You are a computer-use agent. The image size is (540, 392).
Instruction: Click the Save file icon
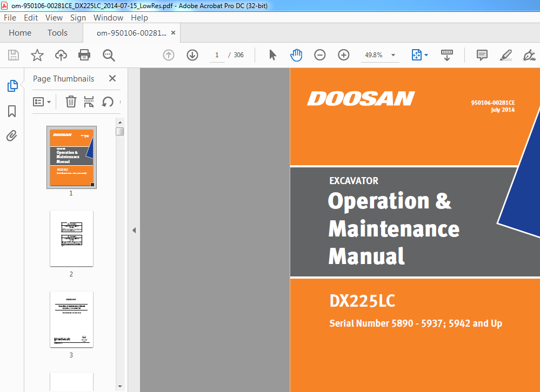pyautogui.click(x=14, y=55)
